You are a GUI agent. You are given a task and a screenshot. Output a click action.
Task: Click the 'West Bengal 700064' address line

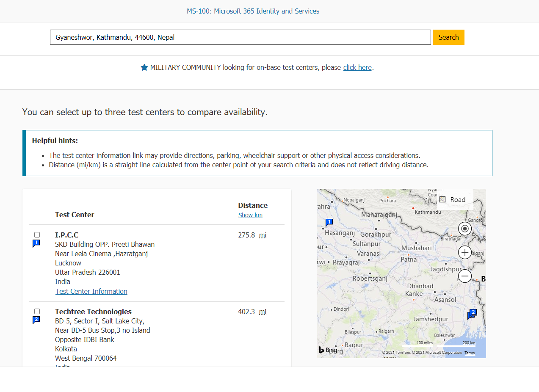click(x=86, y=358)
